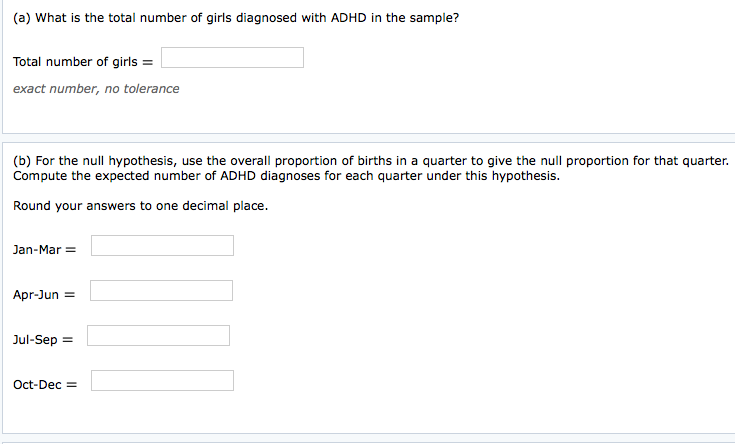Click the 'Oct-Dec' label text
This screenshot has width=735, height=444.
(x=38, y=385)
